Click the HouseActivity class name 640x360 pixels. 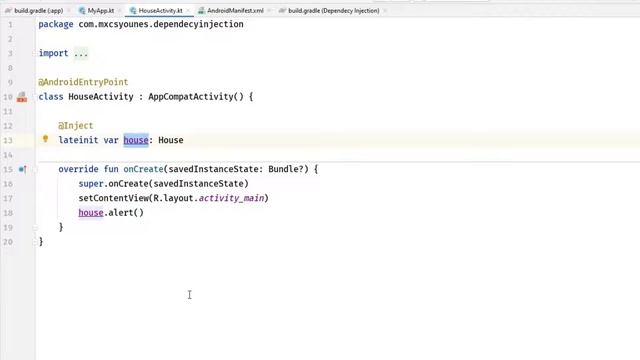(x=101, y=97)
